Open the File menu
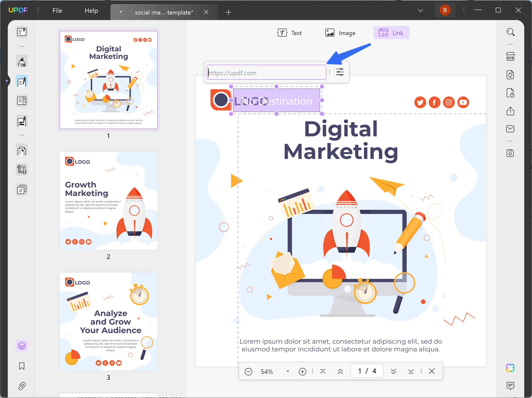Screen dimensions: 532x398 coord(57,11)
